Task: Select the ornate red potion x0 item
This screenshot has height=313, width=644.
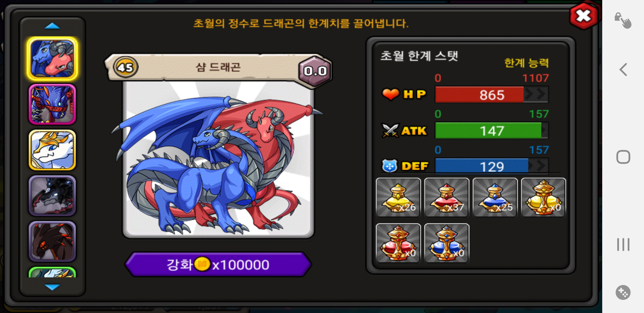Action: [x=398, y=243]
